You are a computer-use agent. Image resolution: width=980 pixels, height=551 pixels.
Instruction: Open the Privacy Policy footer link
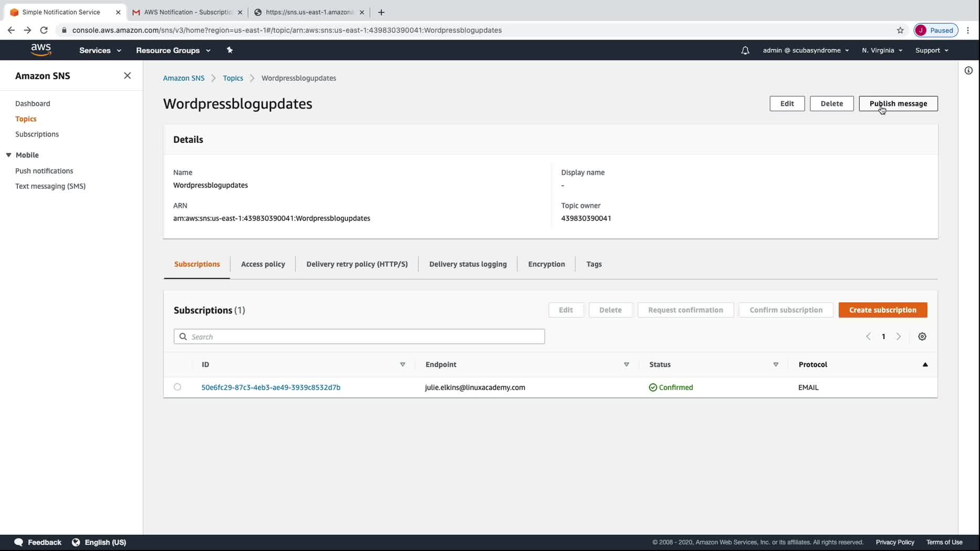[x=895, y=542]
